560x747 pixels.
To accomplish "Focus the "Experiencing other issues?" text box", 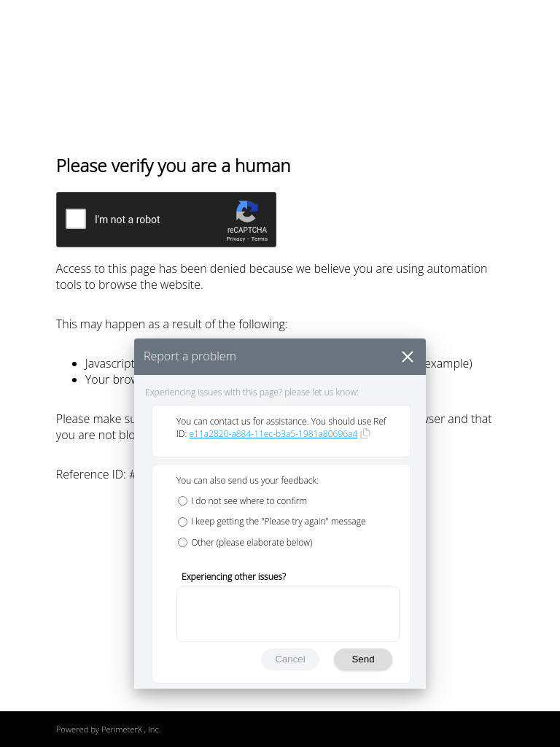I will coord(287,614).
